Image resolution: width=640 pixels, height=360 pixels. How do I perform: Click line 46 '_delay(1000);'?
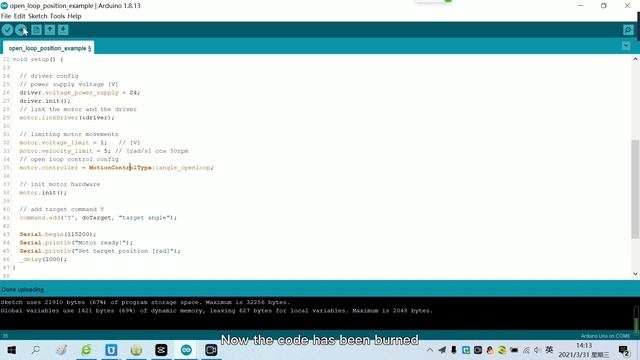(43, 259)
